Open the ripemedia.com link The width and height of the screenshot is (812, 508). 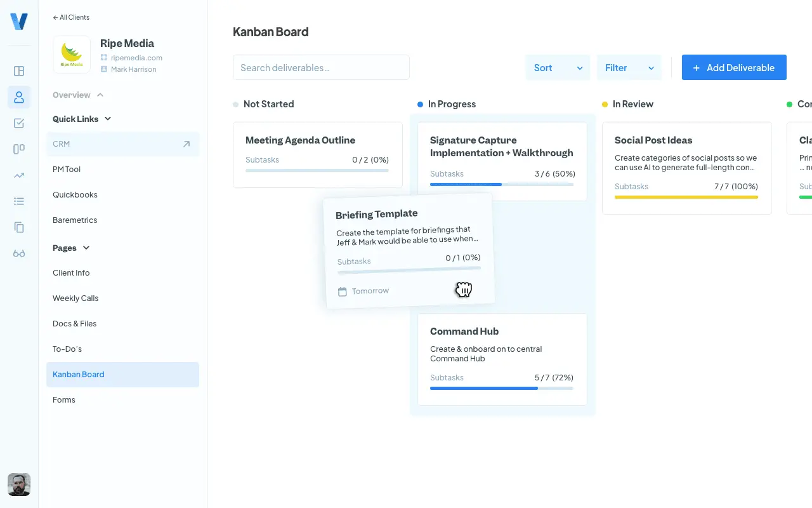coord(136,58)
